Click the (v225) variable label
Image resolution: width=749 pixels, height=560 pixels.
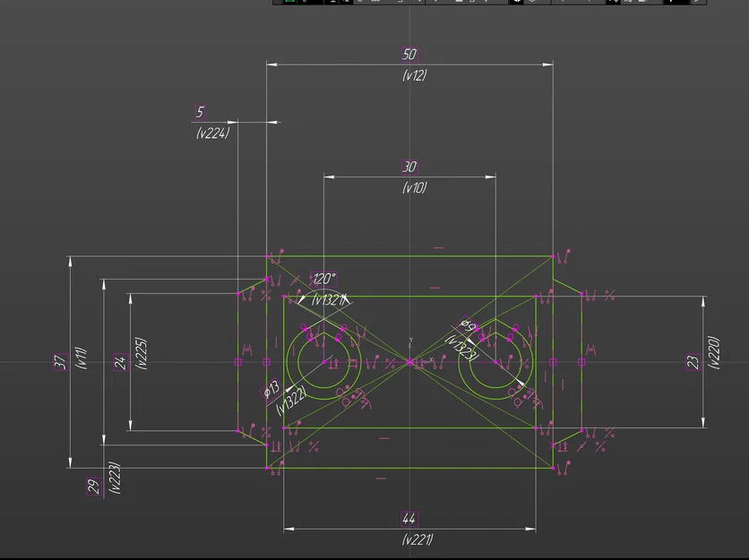142,353
